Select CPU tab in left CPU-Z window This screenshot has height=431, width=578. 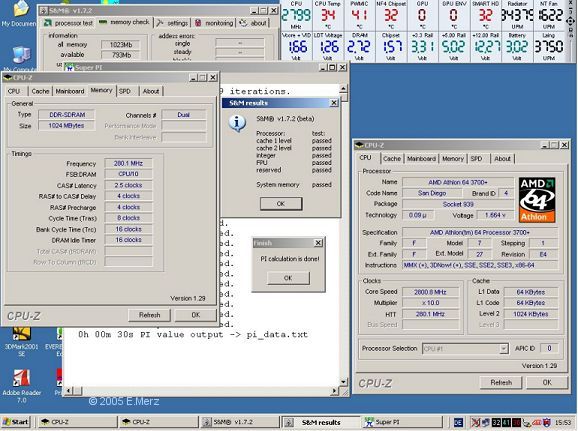point(14,91)
